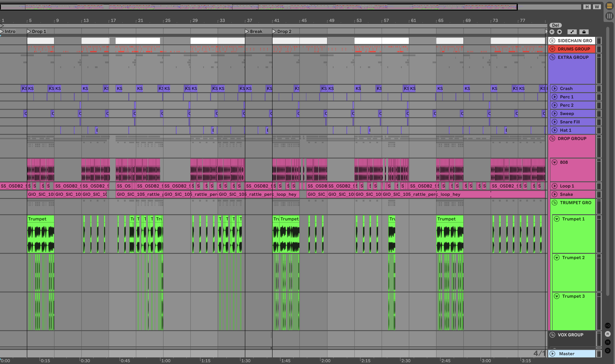Fold the 808 track
The width and height of the screenshot is (615, 364).
[555, 162]
